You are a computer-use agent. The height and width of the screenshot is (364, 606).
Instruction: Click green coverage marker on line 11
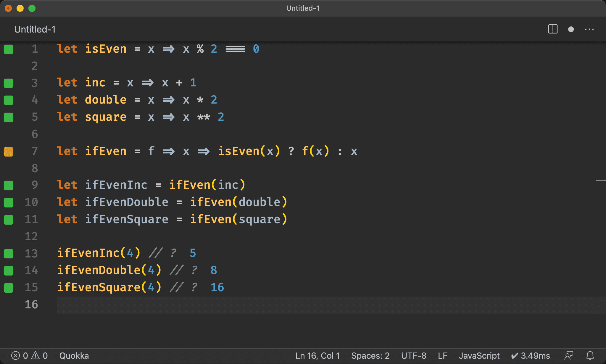[x=9, y=220]
